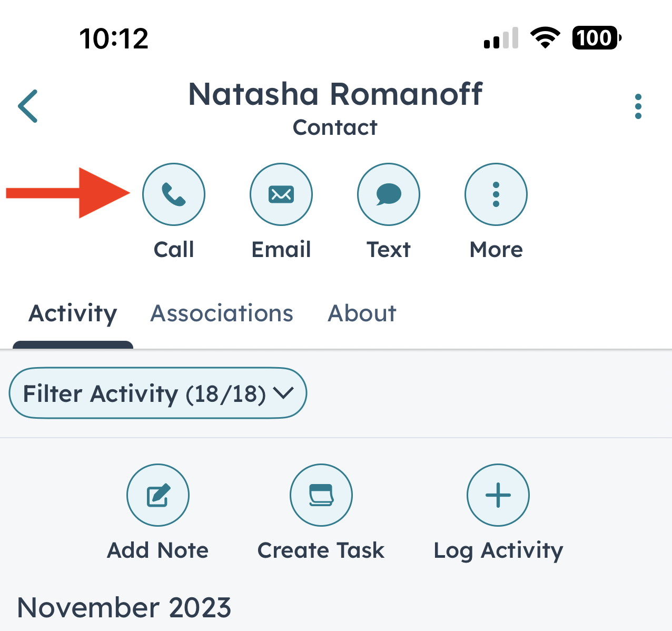Open the Filter Activity (18/18) dropdown
The image size is (672, 631).
(x=157, y=393)
